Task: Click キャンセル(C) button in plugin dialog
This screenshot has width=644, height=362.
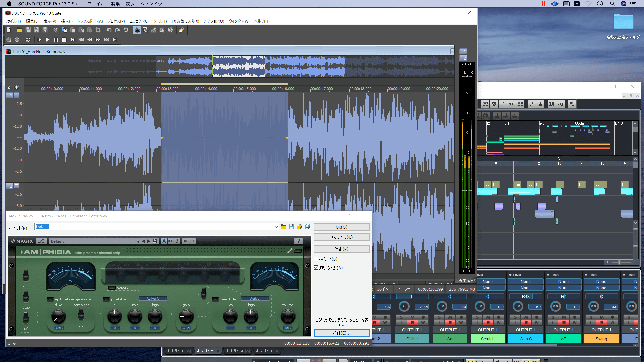Action: point(341,237)
